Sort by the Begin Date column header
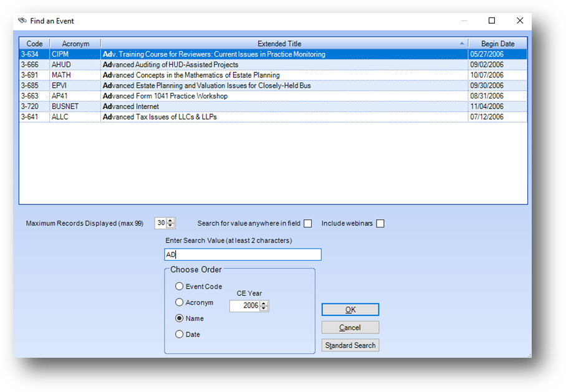566x392 pixels. tap(497, 44)
